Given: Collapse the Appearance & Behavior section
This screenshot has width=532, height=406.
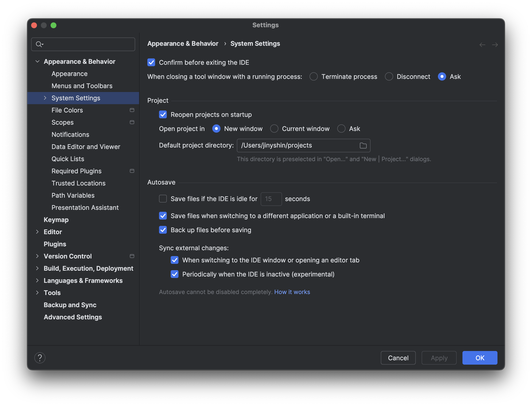Looking at the screenshot, I should point(37,62).
